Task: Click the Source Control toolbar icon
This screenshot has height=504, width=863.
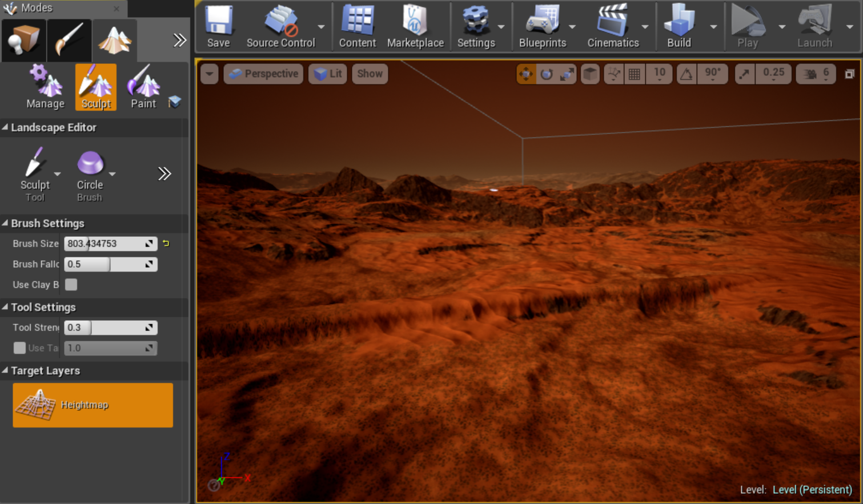Action: coord(280,26)
